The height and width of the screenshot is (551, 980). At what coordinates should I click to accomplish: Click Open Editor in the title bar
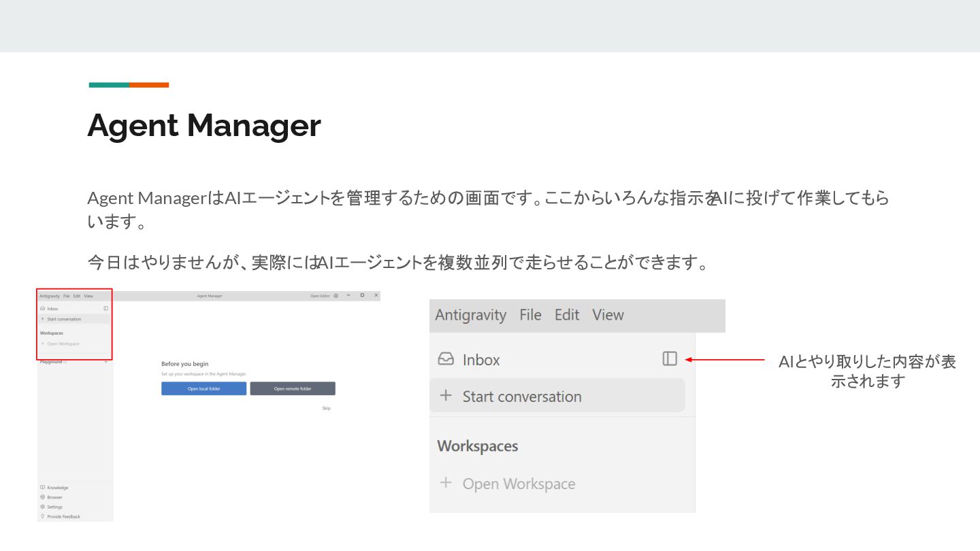pos(320,296)
